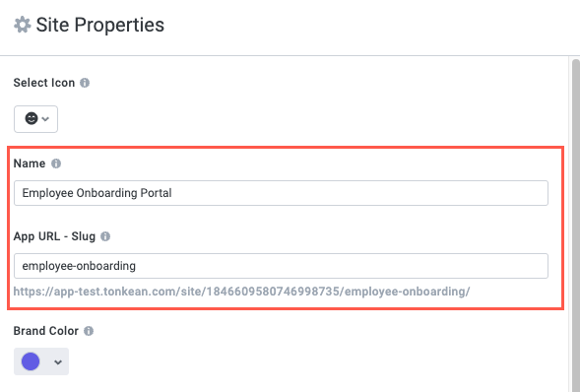Viewport: 580px width, 392px height.
Task: Click the Brand Color label
Action: point(46,331)
